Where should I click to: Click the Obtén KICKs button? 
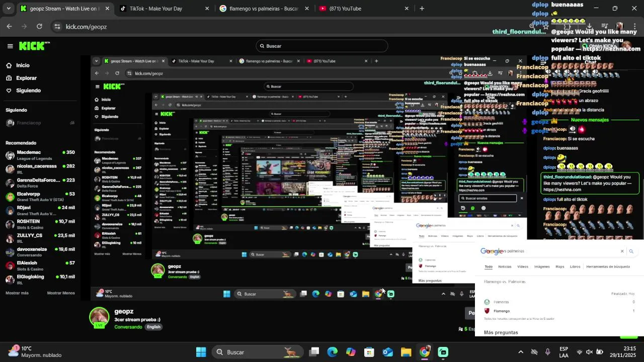599,46
